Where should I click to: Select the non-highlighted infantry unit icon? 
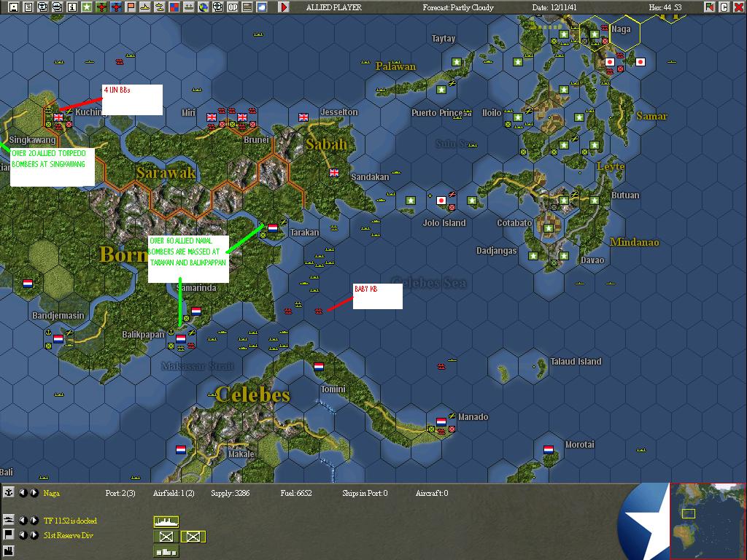pos(166,537)
